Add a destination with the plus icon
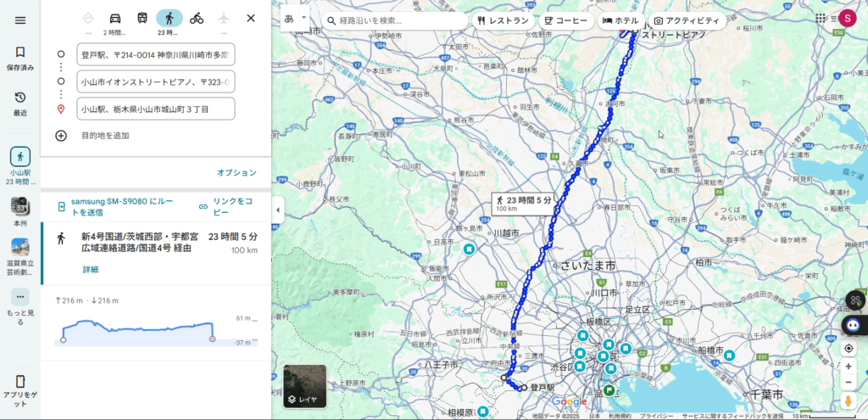This screenshot has width=868, height=420. [x=61, y=136]
